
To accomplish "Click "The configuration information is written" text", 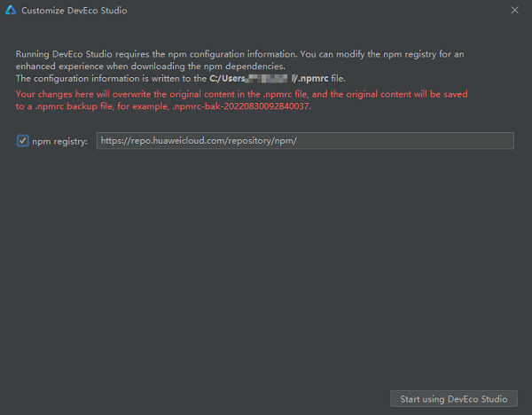I will point(98,80).
